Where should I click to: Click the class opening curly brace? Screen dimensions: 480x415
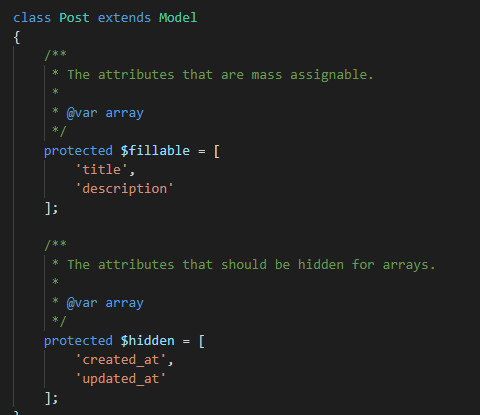tap(17, 37)
